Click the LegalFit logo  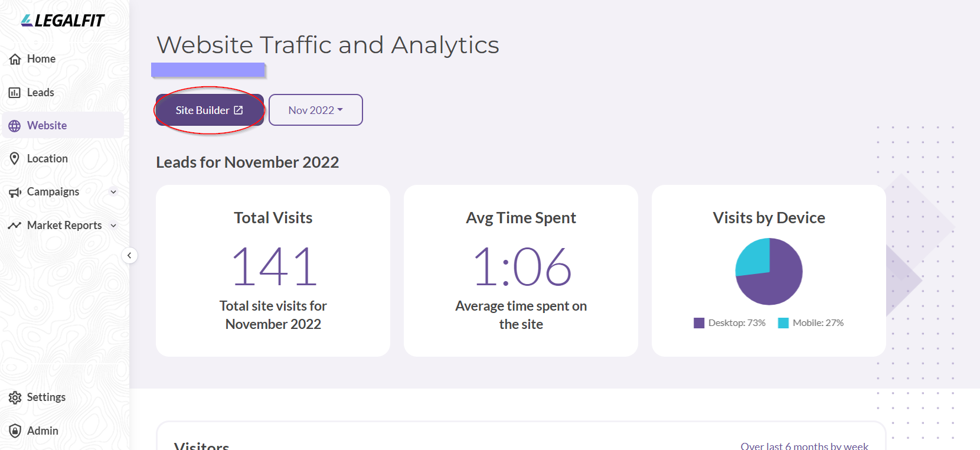[x=63, y=21]
